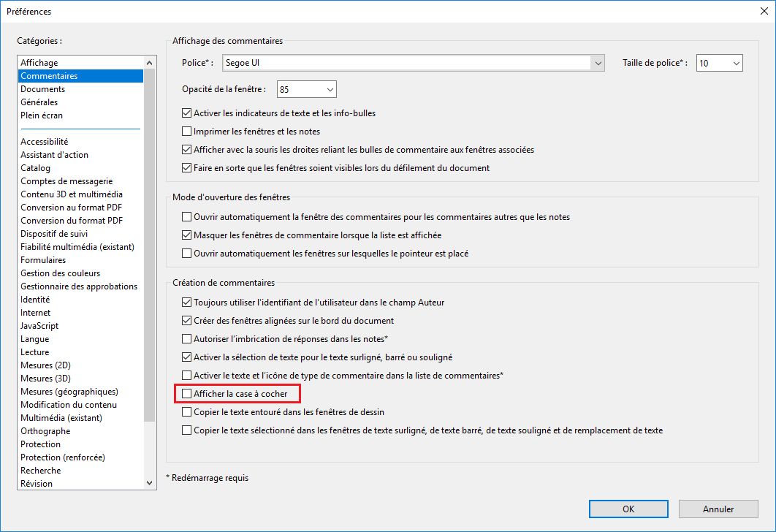Screen dimensions: 776x532
Task: Open Assistant d'action category
Action: click(80, 155)
